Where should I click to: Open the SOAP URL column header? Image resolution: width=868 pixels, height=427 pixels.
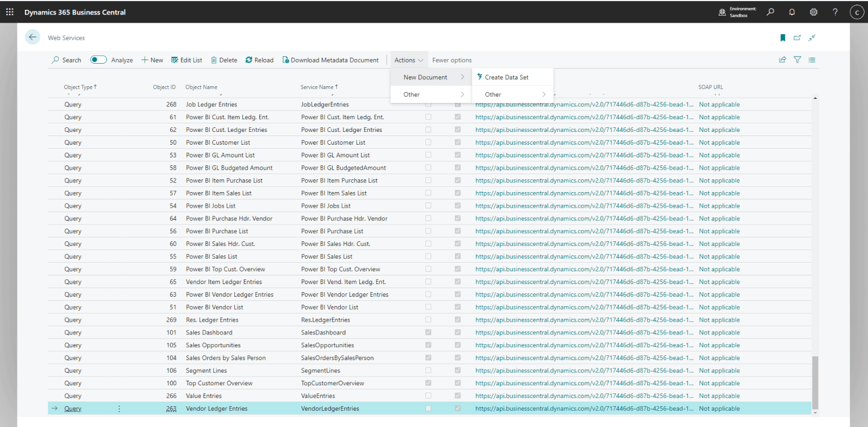coord(711,87)
